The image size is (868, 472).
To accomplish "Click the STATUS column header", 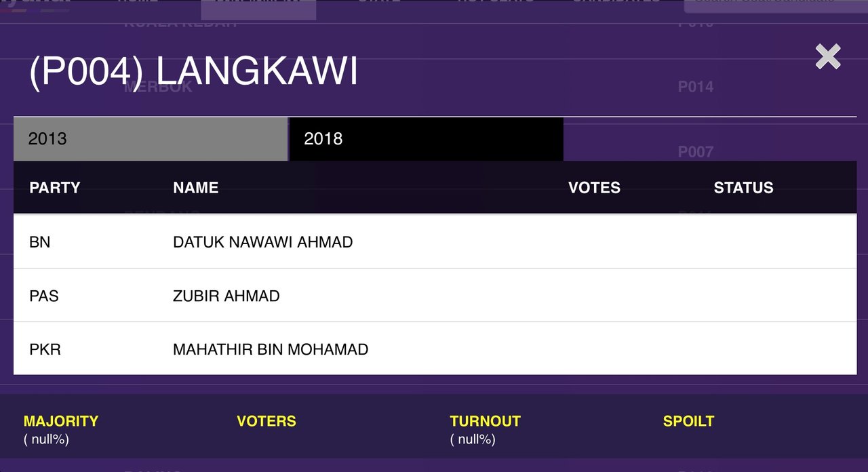I will pos(743,188).
